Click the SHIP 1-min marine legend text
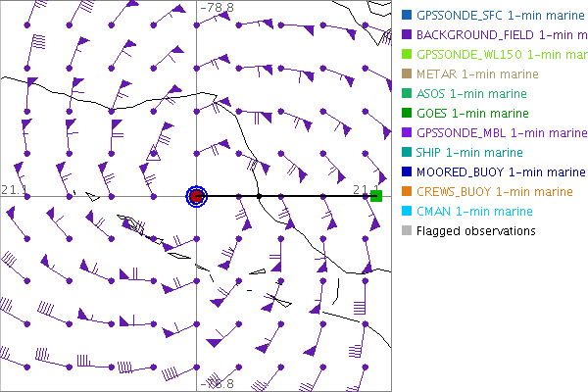This screenshot has width=588, height=392. coord(469,152)
